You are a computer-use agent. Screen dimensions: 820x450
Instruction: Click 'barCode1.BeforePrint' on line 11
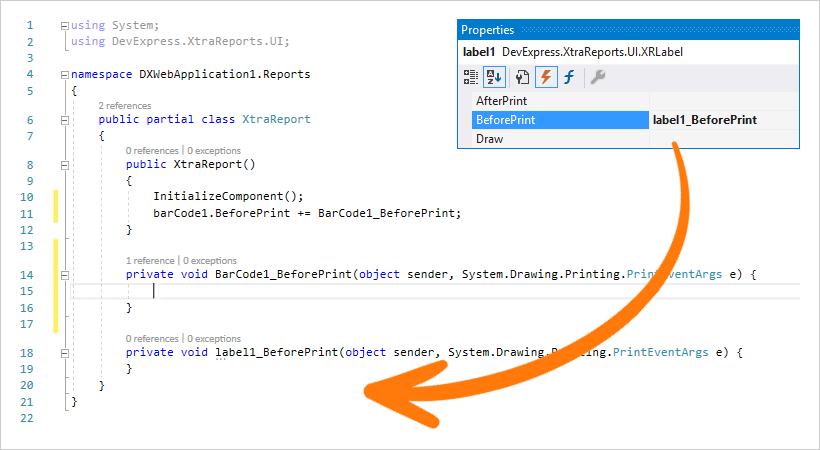tap(221, 213)
